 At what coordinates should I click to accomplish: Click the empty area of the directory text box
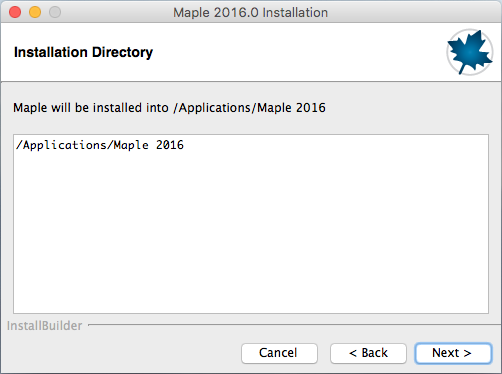(x=251, y=233)
